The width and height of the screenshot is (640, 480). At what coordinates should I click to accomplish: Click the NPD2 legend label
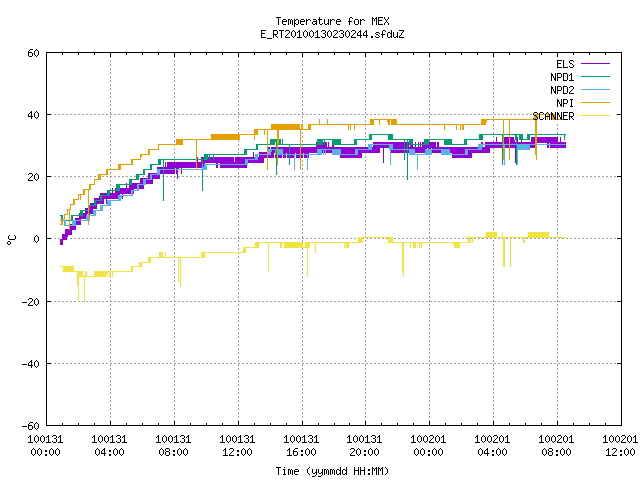562,90
